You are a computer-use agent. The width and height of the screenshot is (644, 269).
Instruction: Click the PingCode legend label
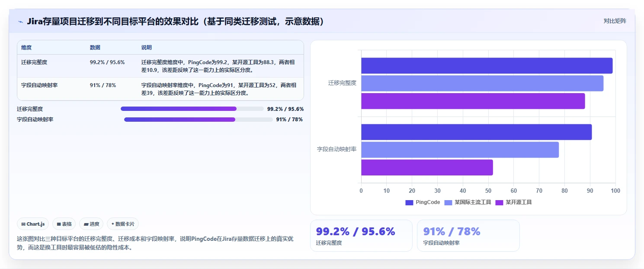(428, 202)
